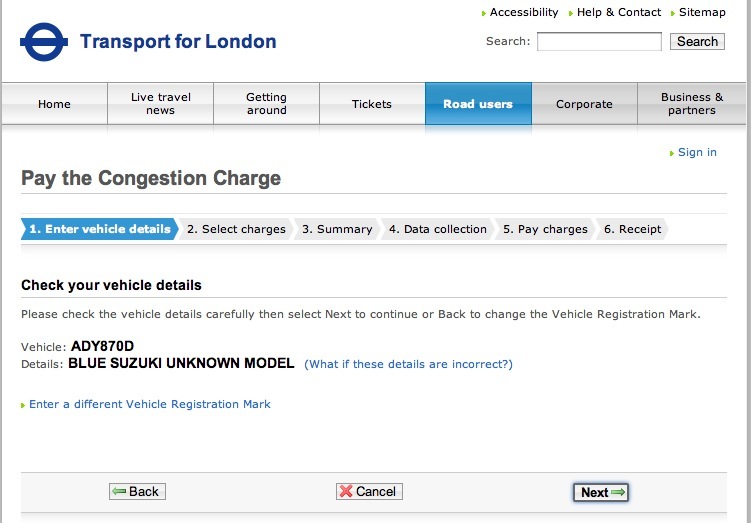
Task: Open the Accessibility link
Action: click(523, 12)
